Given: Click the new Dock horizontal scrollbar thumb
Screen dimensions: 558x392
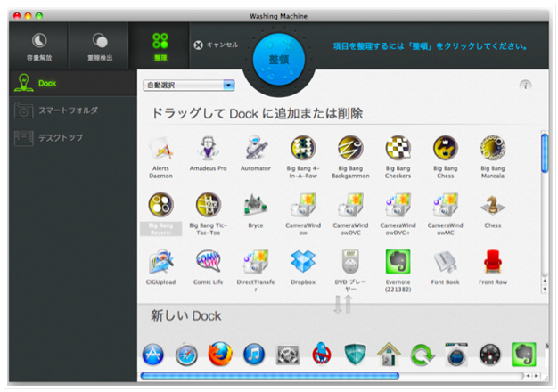Looking at the screenshot, I should (270, 376).
